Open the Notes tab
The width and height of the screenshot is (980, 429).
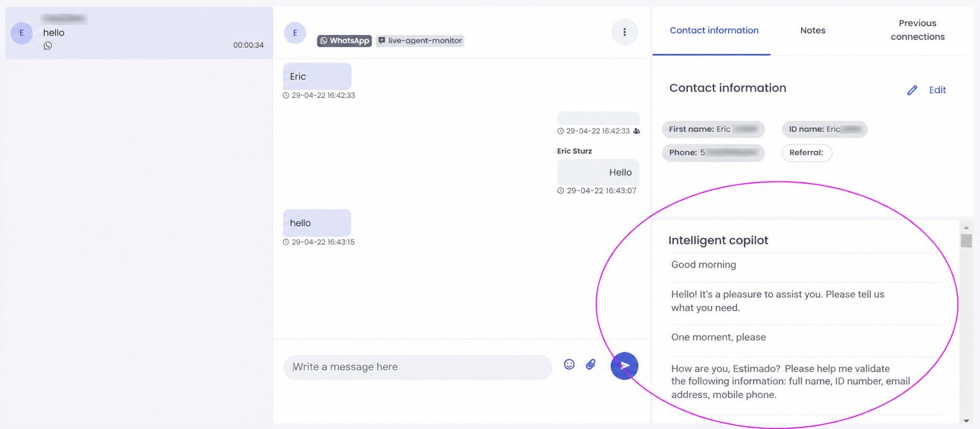812,30
